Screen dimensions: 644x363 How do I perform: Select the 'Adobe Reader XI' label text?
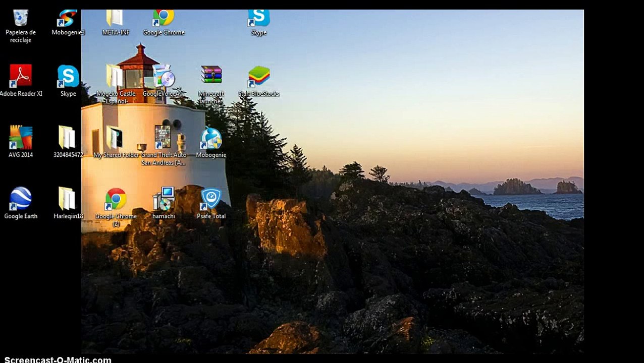click(x=21, y=94)
